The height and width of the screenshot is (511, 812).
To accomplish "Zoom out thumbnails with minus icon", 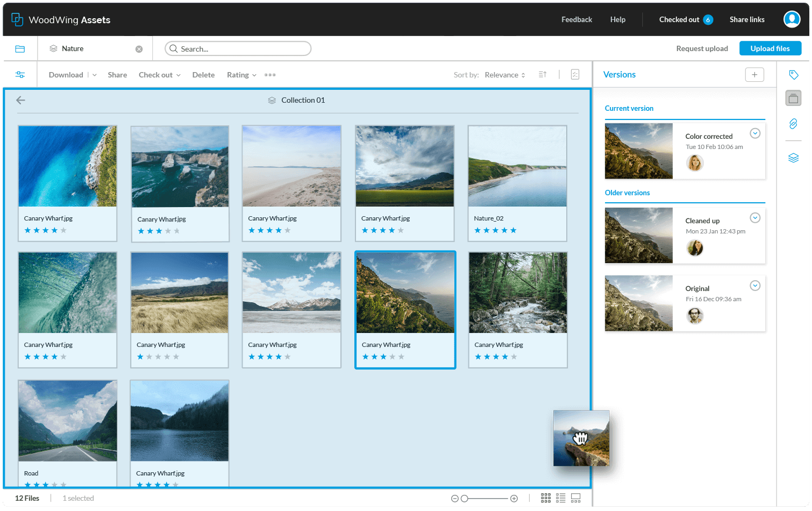I will point(454,499).
